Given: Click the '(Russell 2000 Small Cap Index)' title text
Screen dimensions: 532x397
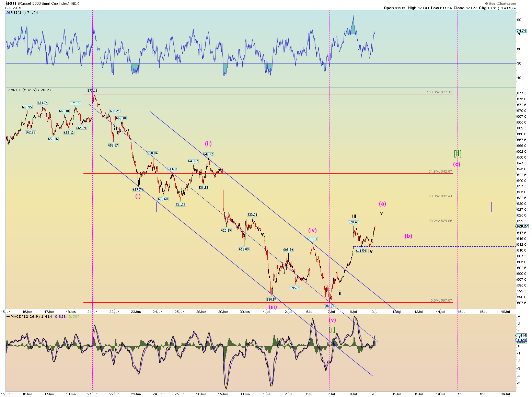Looking at the screenshot, I should tap(44, 3).
